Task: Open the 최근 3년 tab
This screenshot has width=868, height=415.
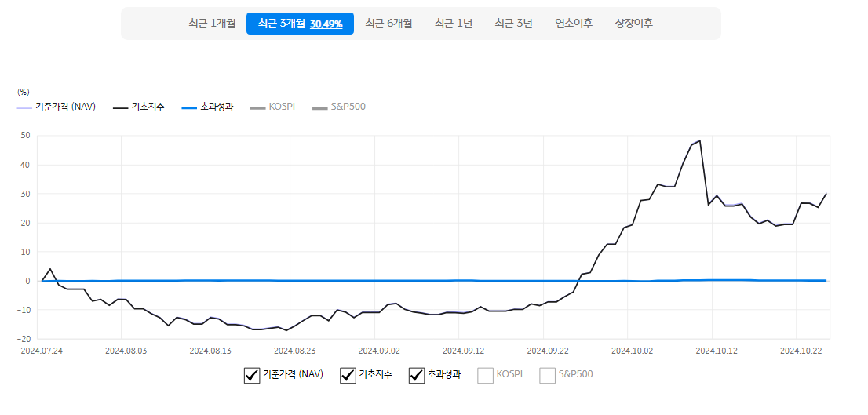Action: click(x=514, y=24)
